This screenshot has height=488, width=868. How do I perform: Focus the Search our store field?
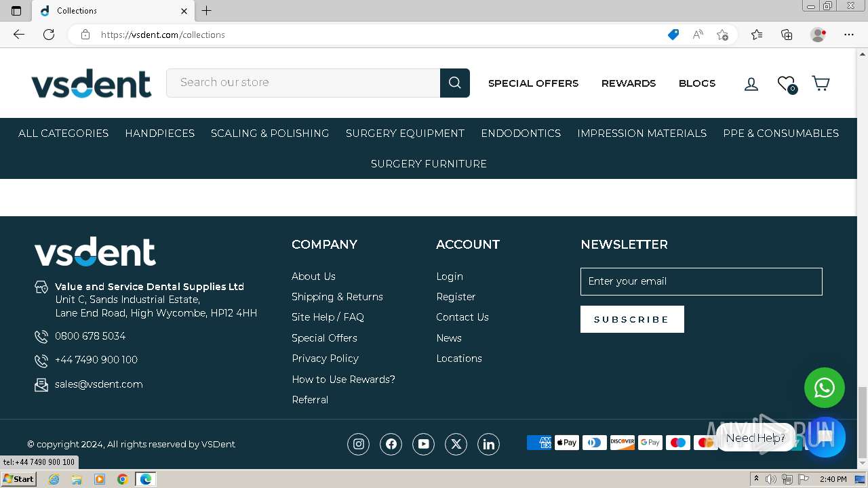click(303, 83)
